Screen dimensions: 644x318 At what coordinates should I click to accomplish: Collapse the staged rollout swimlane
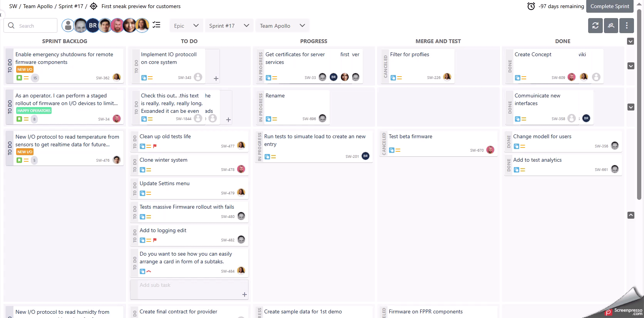(631, 107)
